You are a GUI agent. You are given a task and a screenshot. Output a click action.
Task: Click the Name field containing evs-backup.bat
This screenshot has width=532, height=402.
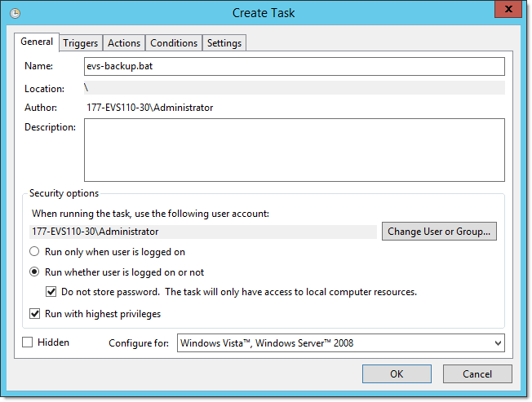point(294,66)
